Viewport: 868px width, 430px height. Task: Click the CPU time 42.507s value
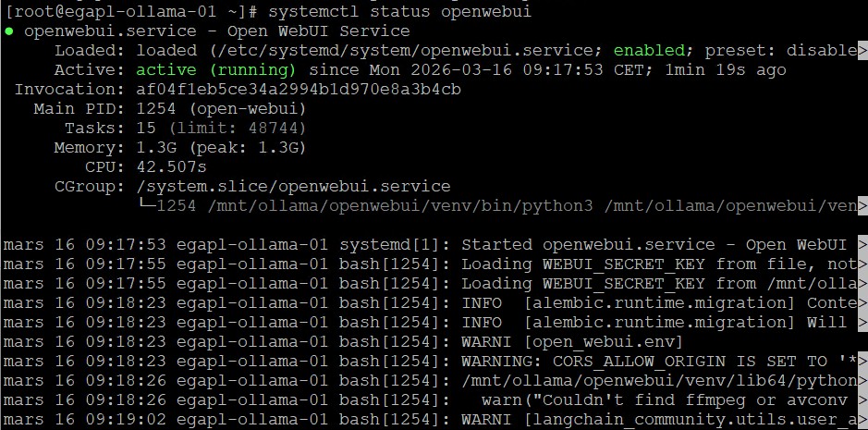[x=171, y=166]
